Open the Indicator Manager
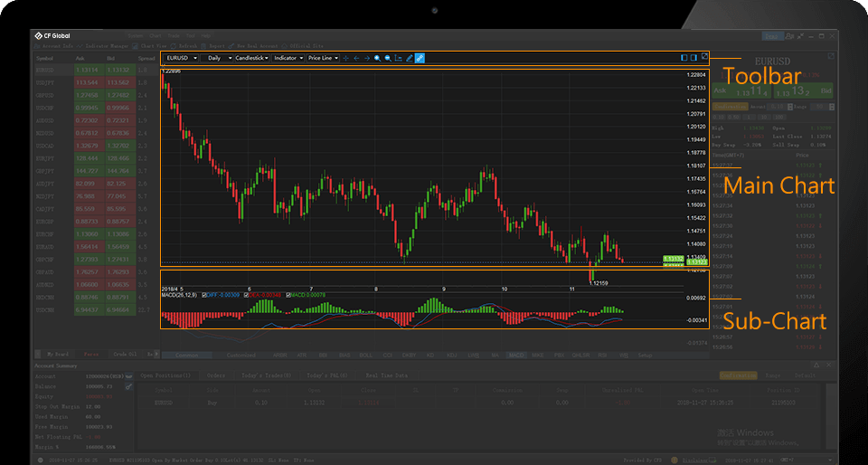Viewport: 868px width, 465px height. click(x=102, y=46)
